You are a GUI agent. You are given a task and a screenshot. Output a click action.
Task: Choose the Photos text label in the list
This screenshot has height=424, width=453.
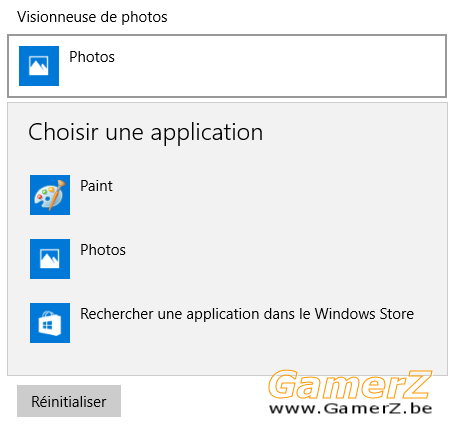pos(103,250)
